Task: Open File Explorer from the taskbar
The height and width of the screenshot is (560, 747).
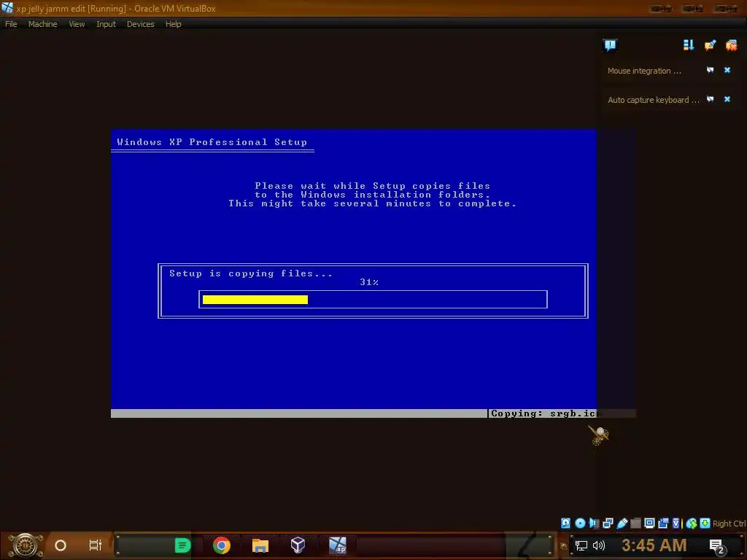Action: [260, 545]
